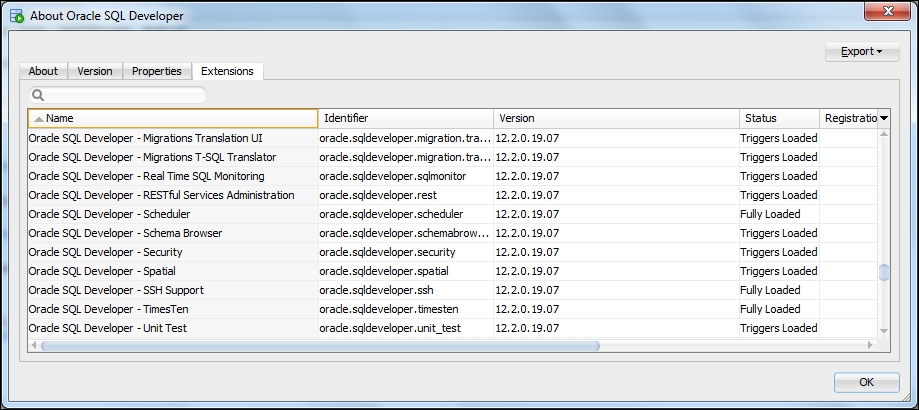Sort by the Identifier column header

click(x=406, y=118)
